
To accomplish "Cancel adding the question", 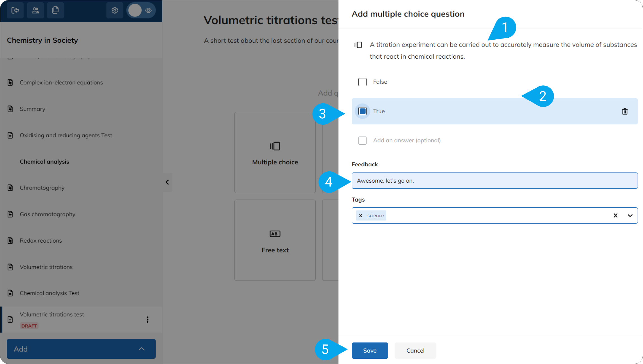I will tap(415, 351).
